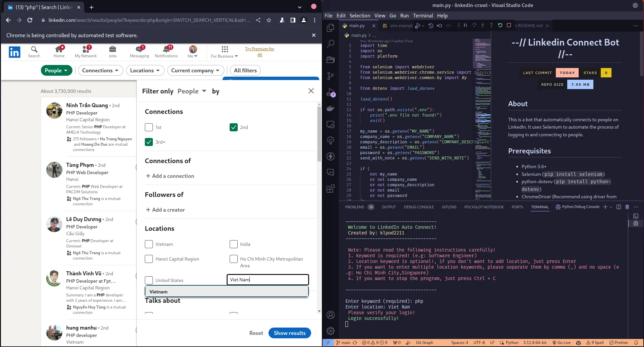Open Extensions view in VS Code

point(331,189)
